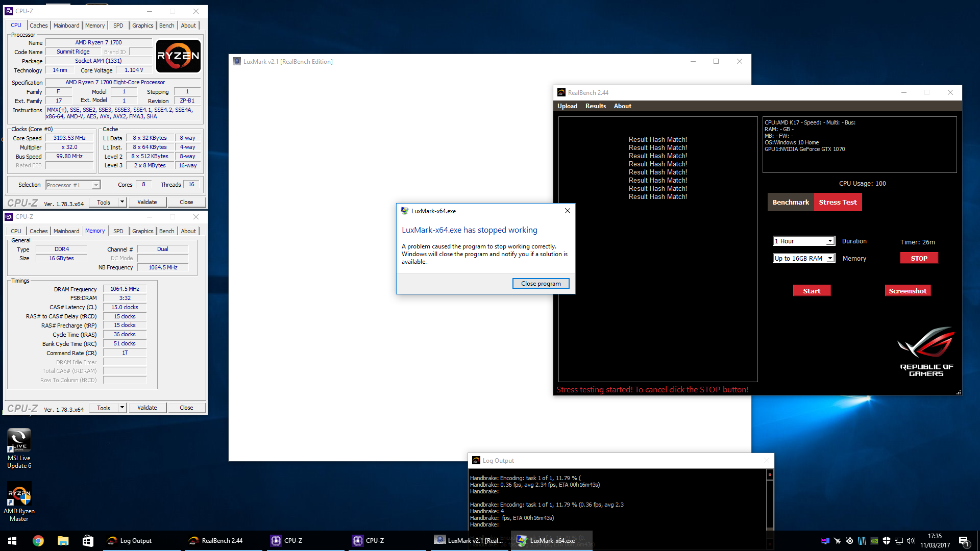Click Close in the top CPU-Z window
Viewport: 980px width, 551px height.
pos(186,202)
